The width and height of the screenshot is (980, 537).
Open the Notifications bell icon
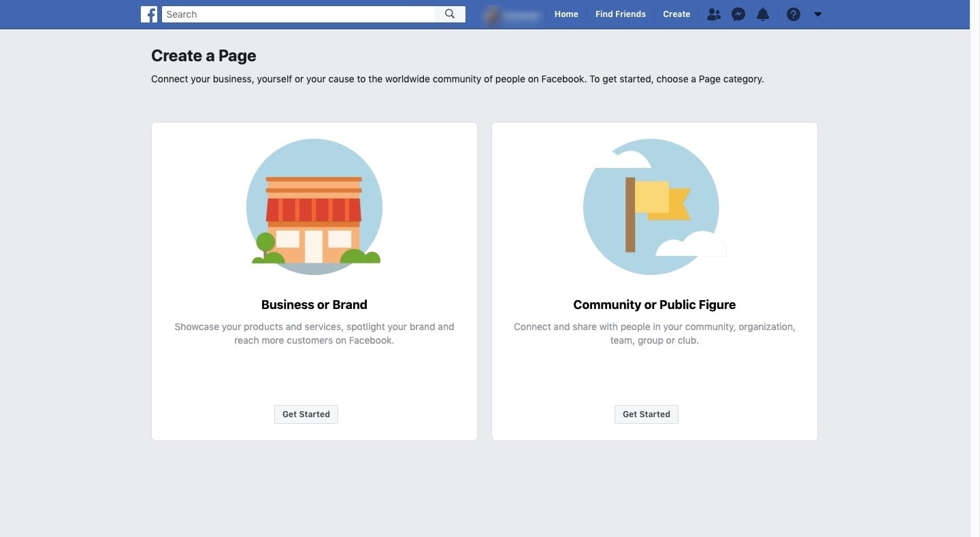tap(763, 14)
